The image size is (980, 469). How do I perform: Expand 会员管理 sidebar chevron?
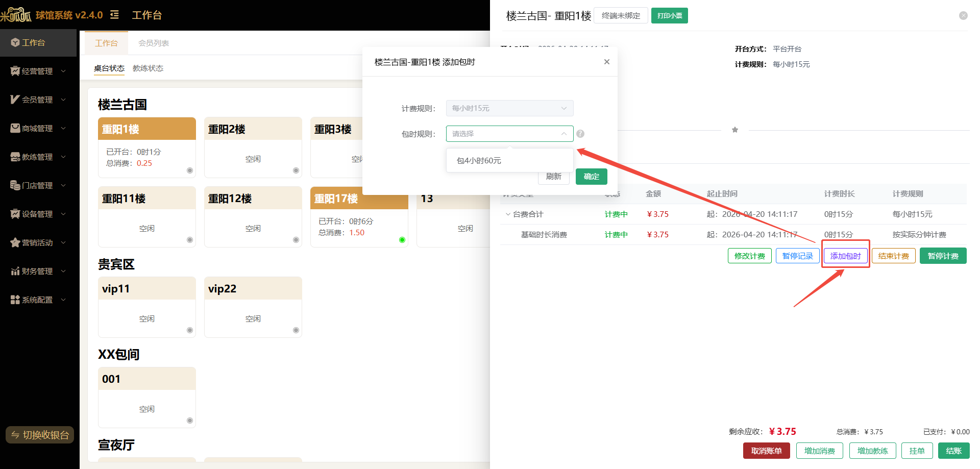click(x=63, y=100)
